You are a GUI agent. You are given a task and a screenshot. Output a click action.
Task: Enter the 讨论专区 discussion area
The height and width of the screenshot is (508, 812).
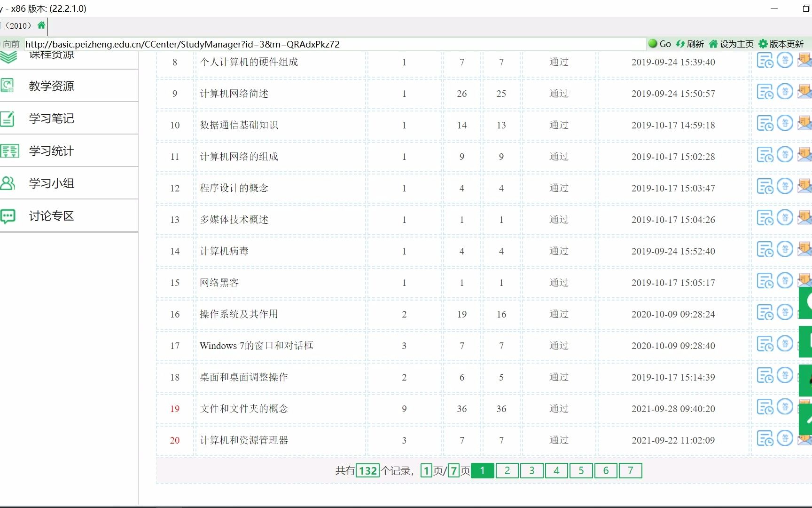pos(51,216)
